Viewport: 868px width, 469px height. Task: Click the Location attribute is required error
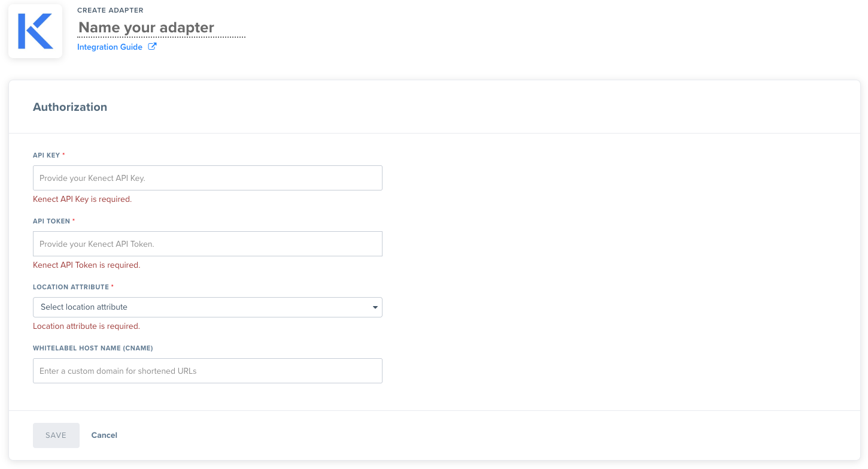pyautogui.click(x=86, y=326)
